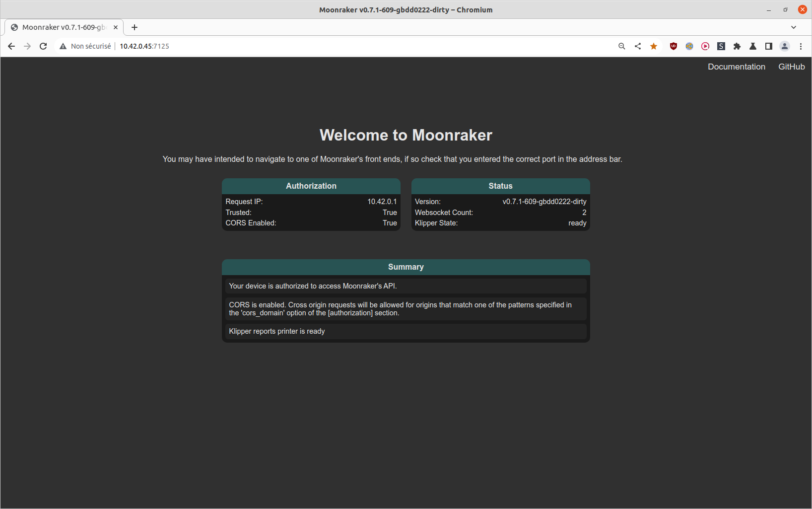Click the address bar URL 10.42.0.45:7125
The height and width of the screenshot is (509, 812).
(x=144, y=46)
